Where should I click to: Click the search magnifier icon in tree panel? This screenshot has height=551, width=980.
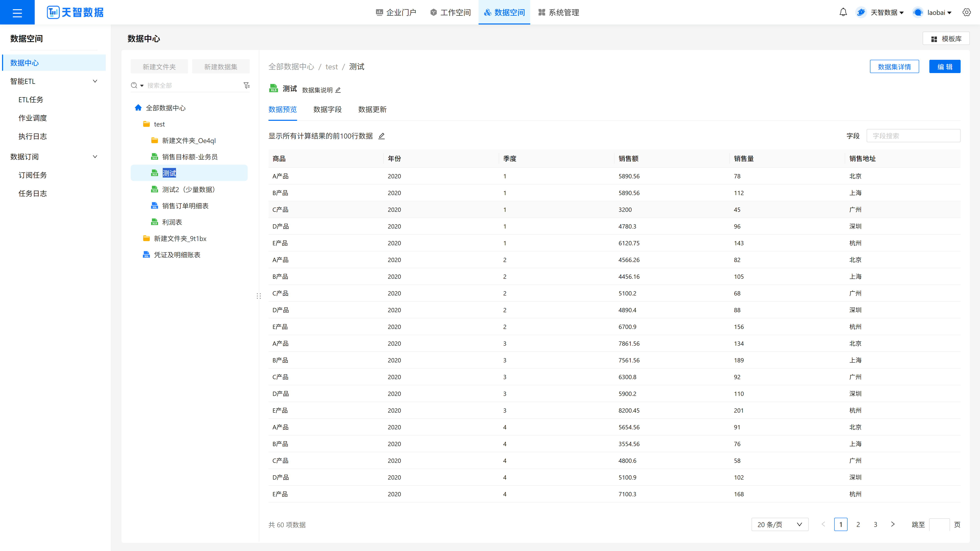[x=134, y=85]
